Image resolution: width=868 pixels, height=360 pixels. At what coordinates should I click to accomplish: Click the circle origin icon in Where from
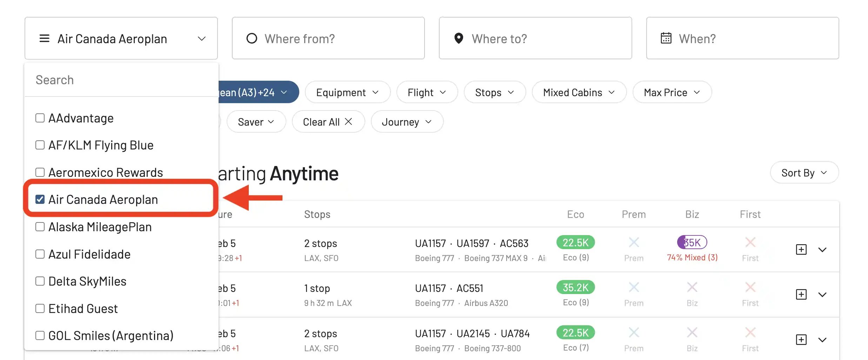point(252,38)
